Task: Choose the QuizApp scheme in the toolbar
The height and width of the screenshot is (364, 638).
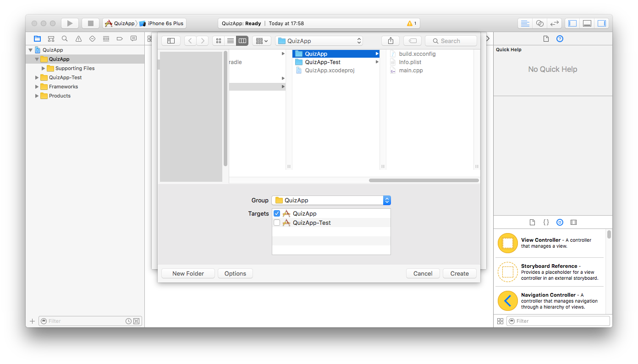Action: [120, 23]
